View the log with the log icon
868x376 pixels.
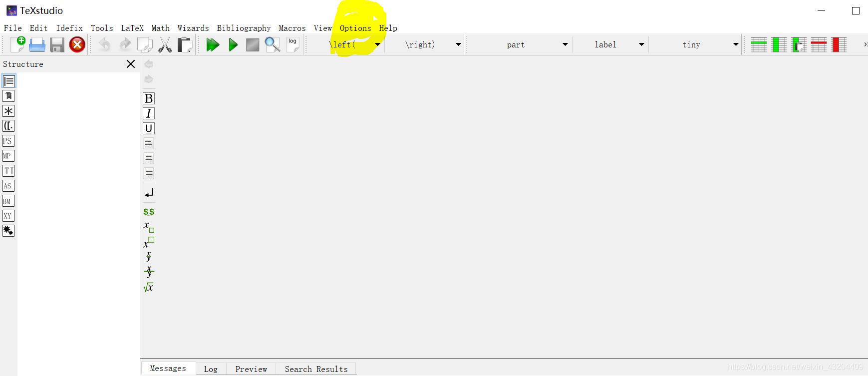pyautogui.click(x=292, y=44)
